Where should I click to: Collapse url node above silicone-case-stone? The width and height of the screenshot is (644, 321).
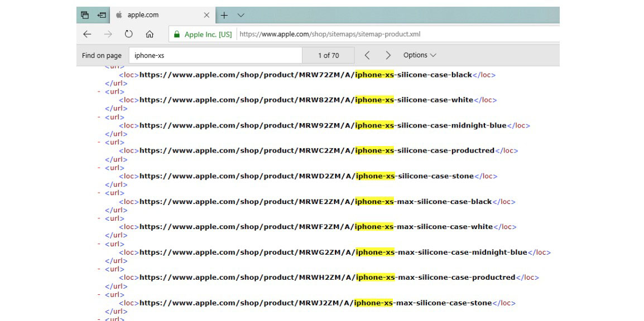(99, 168)
